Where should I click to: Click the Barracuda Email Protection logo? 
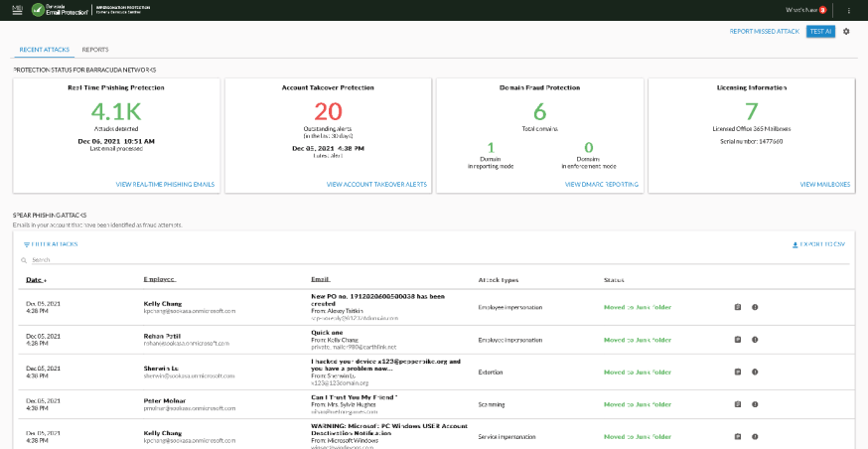click(60, 10)
